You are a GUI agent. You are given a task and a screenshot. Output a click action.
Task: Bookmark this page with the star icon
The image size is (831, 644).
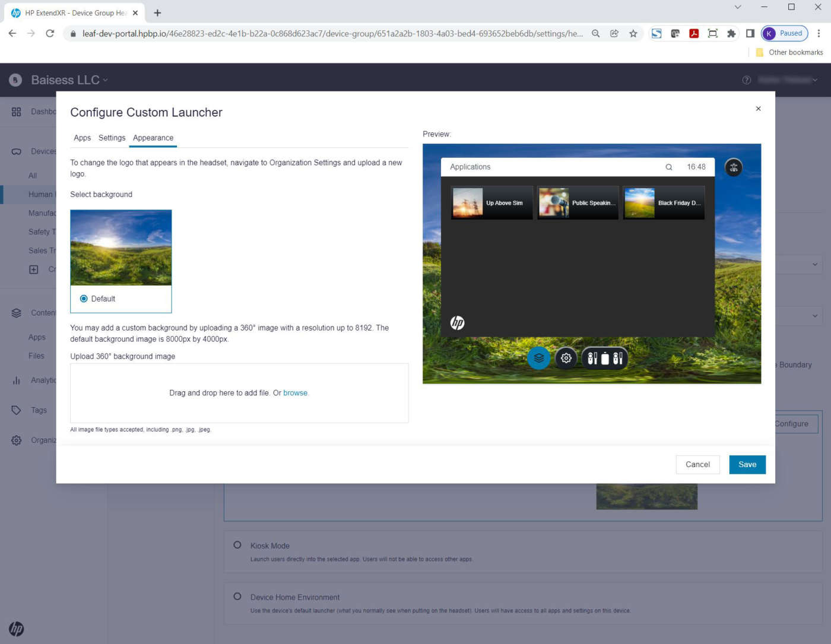633,34
